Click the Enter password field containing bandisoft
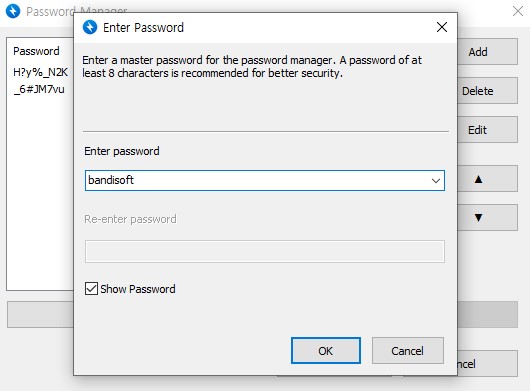 265,180
